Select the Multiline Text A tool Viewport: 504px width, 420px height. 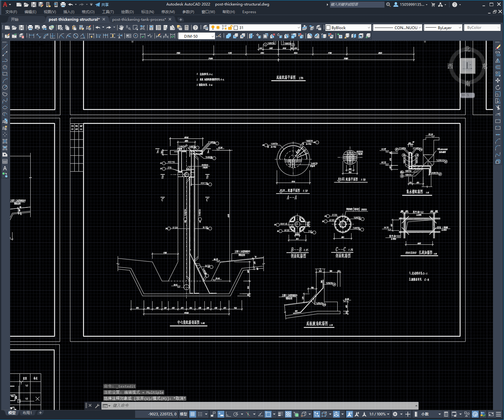click(x=5, y=168)
